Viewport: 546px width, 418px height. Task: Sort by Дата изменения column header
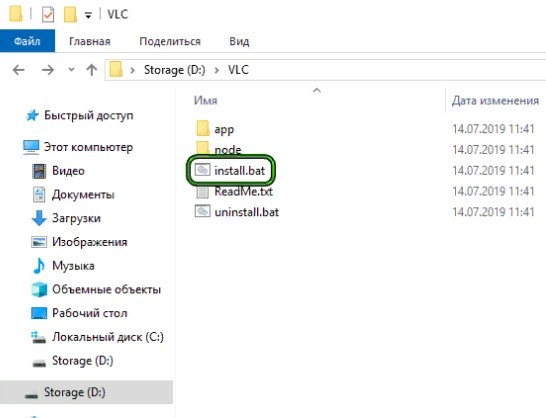tap(495, 100)
